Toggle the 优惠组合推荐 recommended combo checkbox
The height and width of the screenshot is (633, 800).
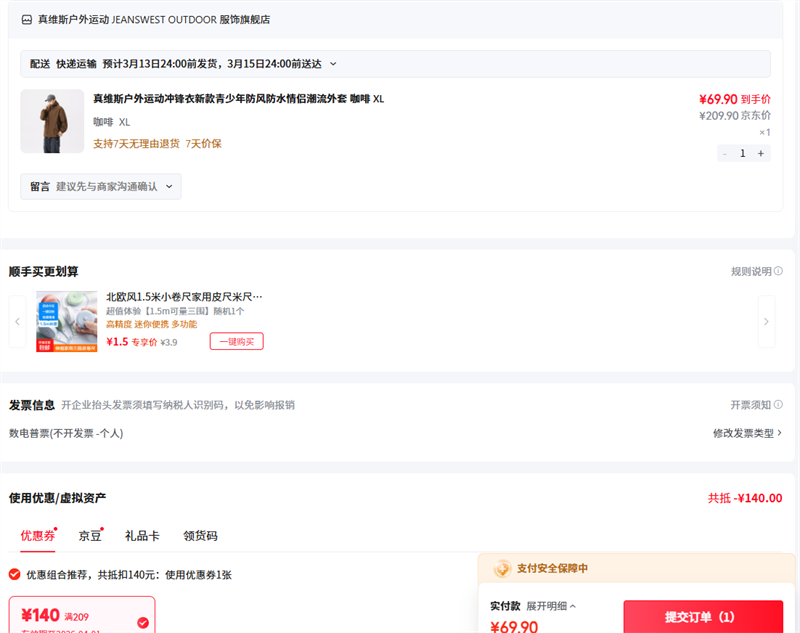point(15,575)
